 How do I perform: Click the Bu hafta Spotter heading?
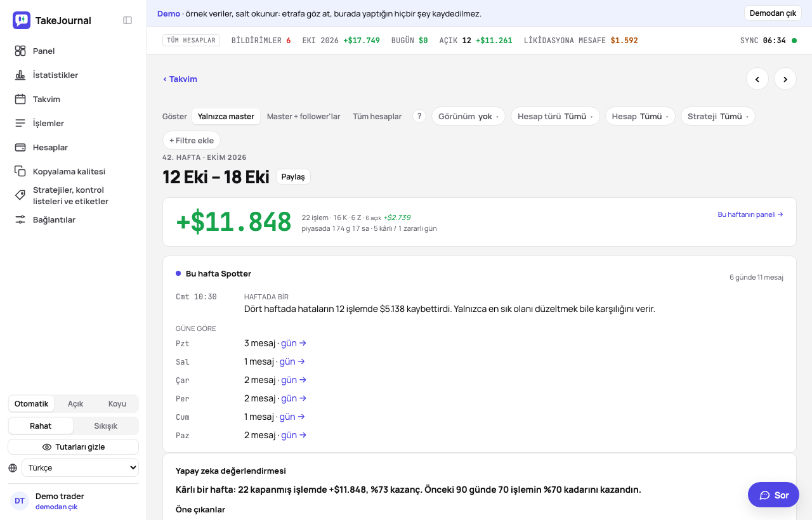(218, 274)
